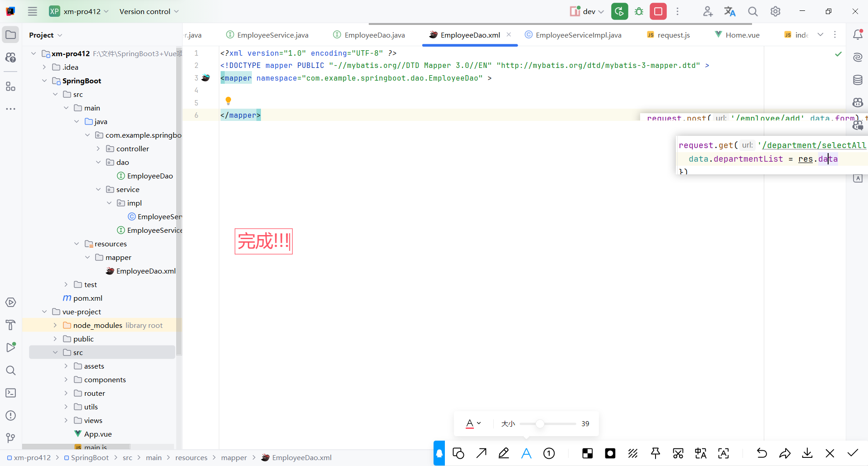This screenshot has width=868, height=466.
Task: Open the Database tool window
Action: (858, 80)
